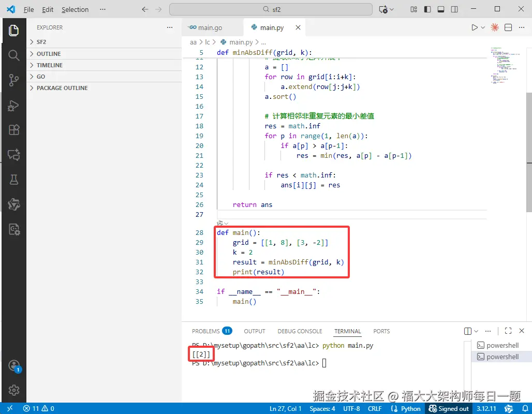This screenshot has height=414, width=532.
Task: Expand the TIMELINE section
Action: point(104,65)
